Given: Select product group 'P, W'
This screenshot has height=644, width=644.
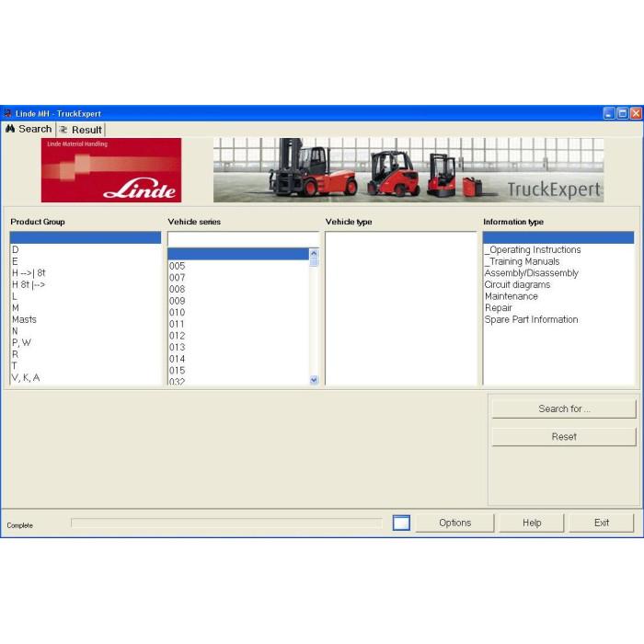Looking at the screenshot, I should pos(85,342).
